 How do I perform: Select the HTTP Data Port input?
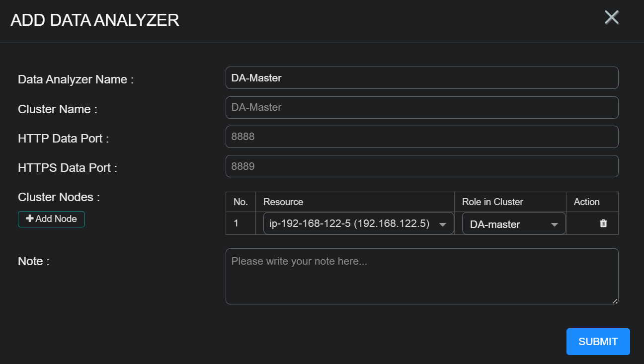tap(421, 137)
